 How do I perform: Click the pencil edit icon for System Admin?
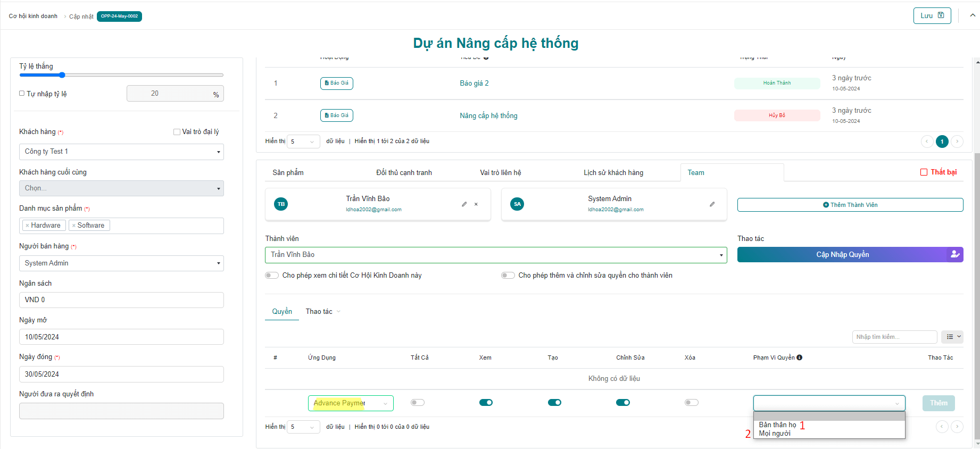(712, 204)
